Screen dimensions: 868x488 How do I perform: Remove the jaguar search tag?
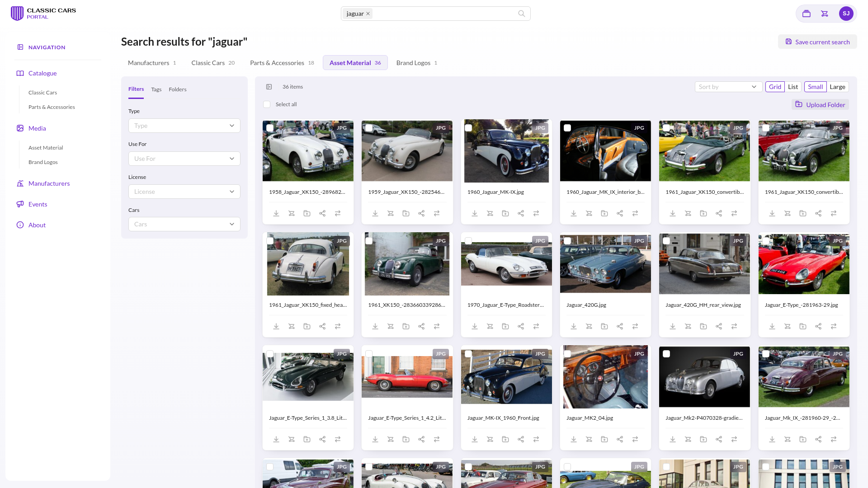click(368, 14)
